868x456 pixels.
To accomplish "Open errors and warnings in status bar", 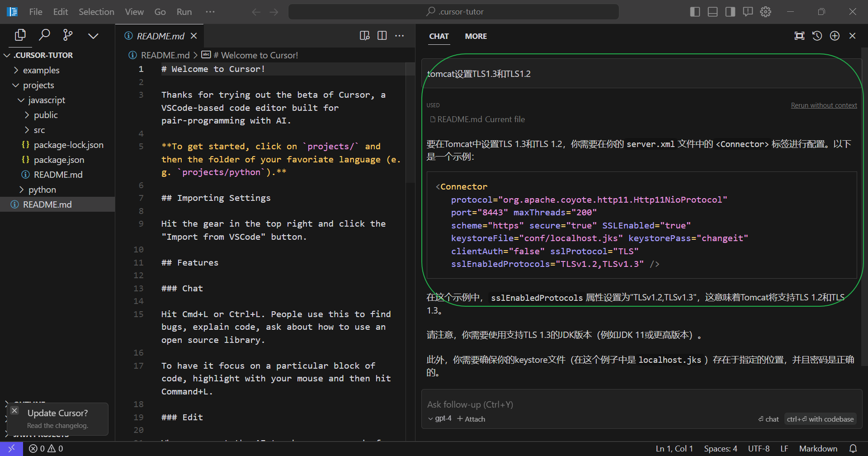I will pos(46,448).
